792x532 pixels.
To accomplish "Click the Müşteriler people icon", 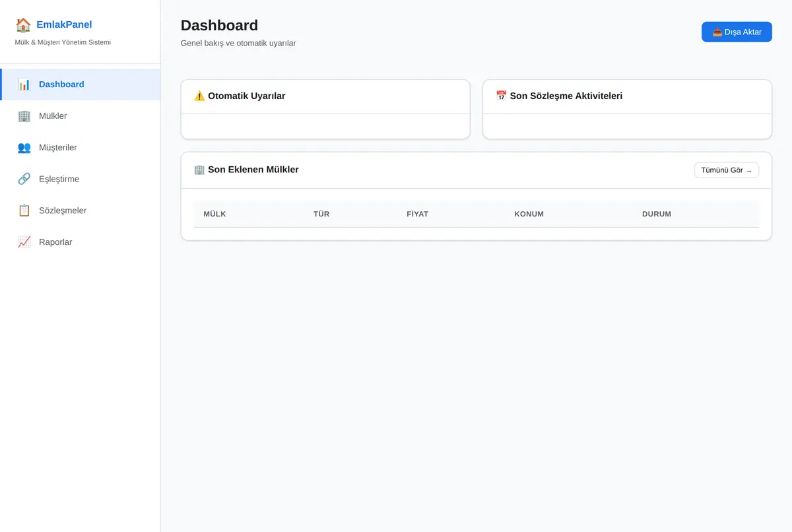I will tap(24, 148).
